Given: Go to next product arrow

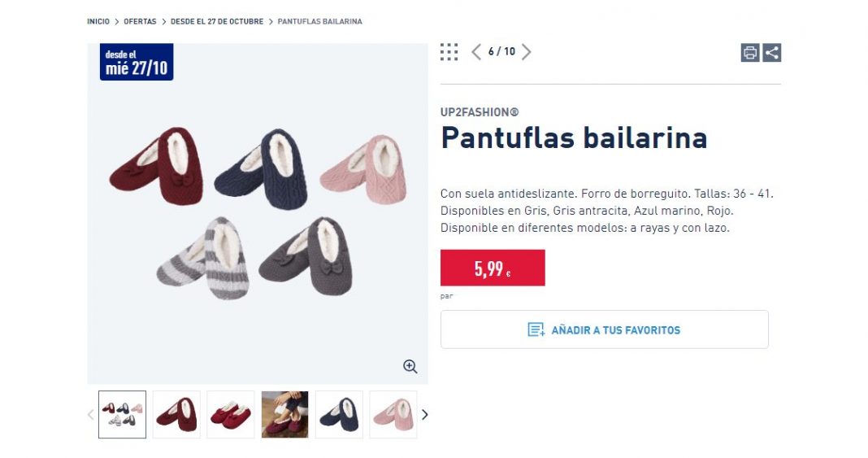Looking at the screenshot, I should click(527, 52).
